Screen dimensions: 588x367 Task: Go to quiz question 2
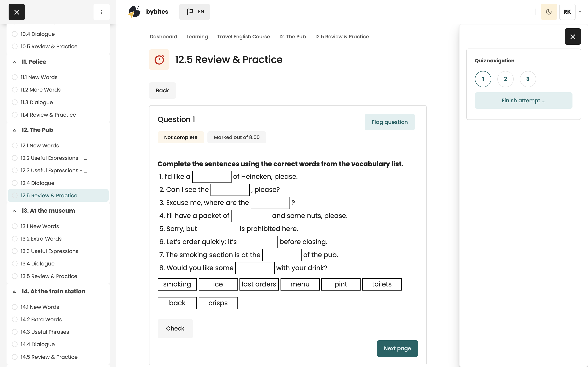coord(505,79)
